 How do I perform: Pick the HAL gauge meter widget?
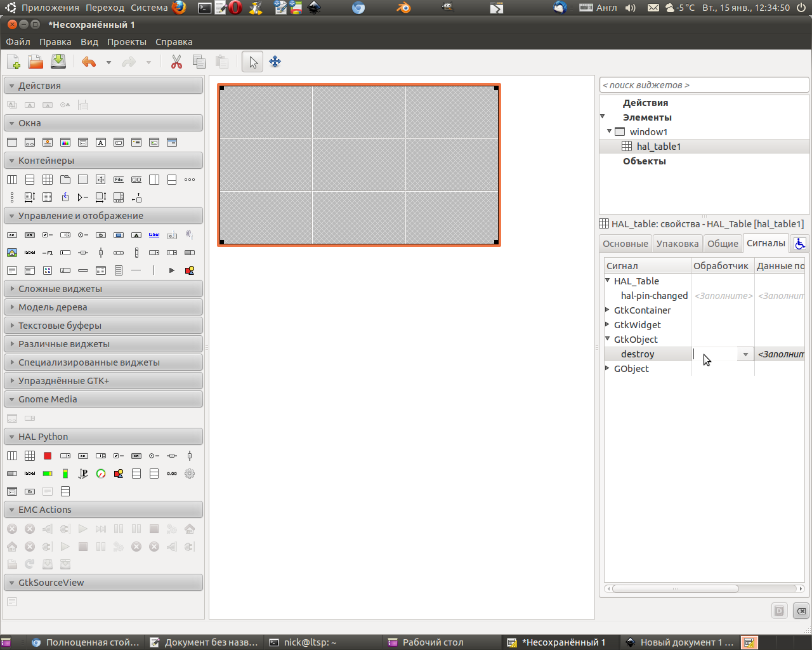click(x=101, y=474)
